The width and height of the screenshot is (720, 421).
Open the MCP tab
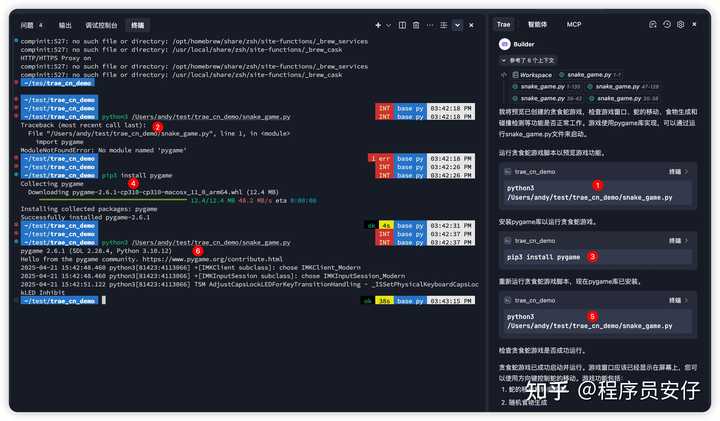(574, 24)
